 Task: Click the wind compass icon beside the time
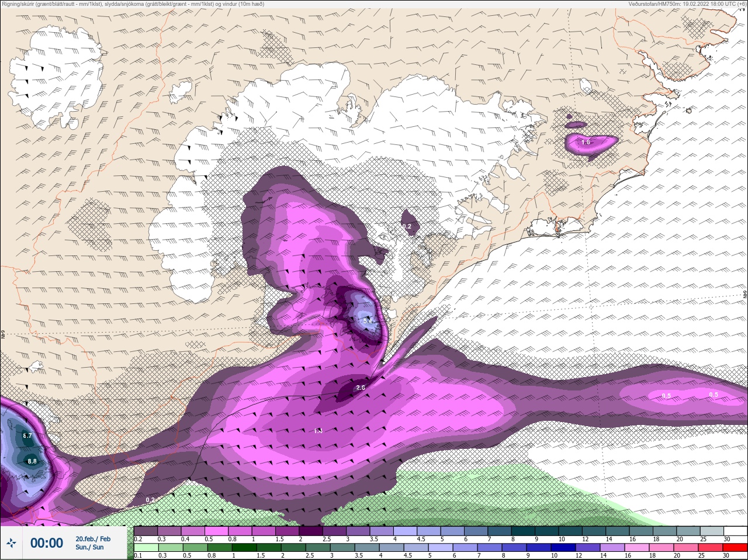tap(12, 543)
